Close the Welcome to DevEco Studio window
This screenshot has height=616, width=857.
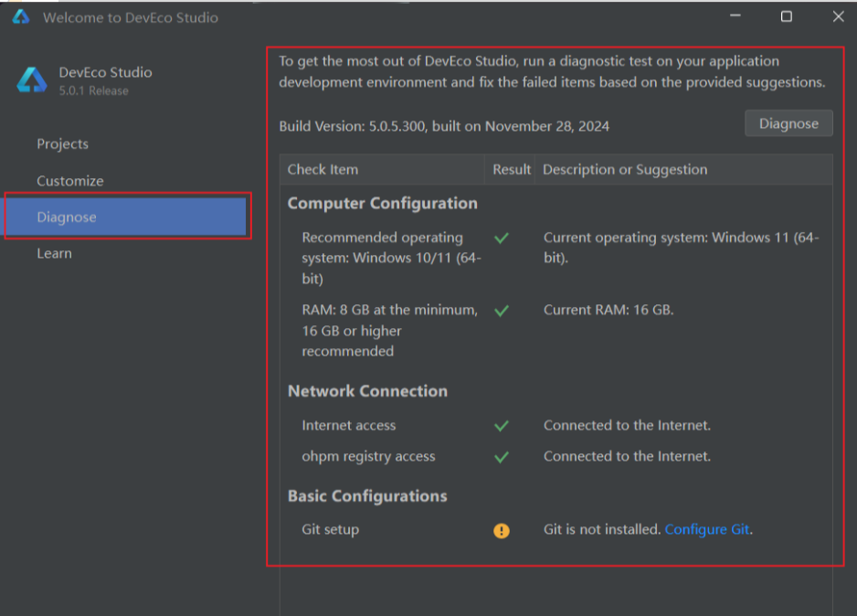pyautogui.click(x=838, y=16)
